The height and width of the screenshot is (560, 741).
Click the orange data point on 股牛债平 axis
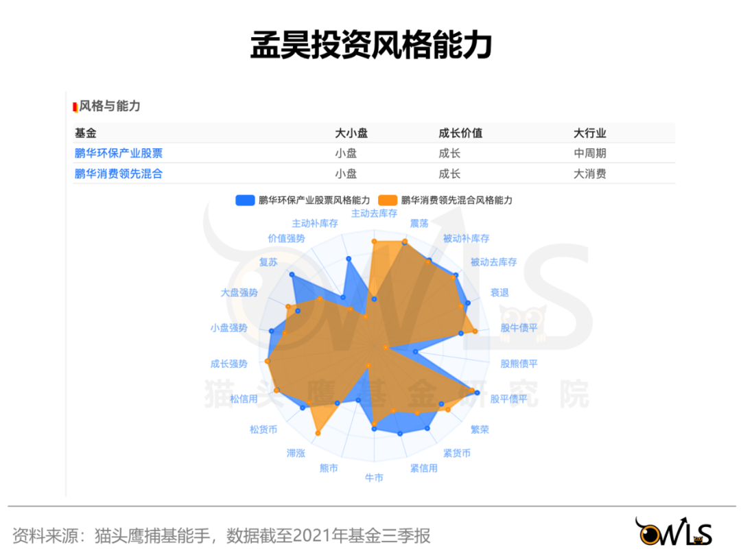(475, 331)
